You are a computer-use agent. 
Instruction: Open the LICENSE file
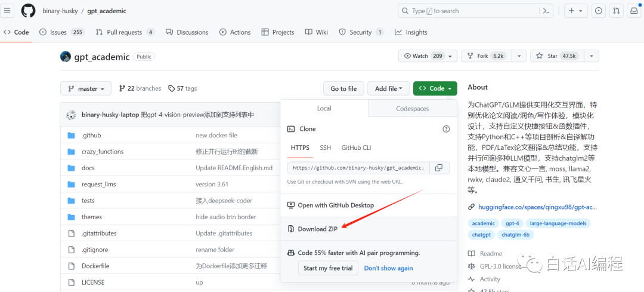point(93,282)
